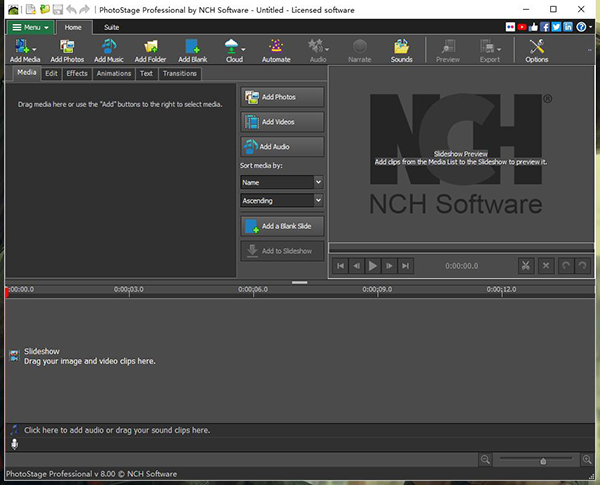Open the Transitions tab

pos(180,73)
